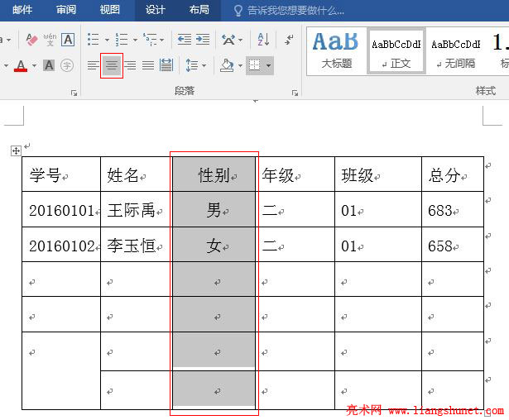509x420 pixels.
Task: Click the increase indent icon
Action: point(204,40)
